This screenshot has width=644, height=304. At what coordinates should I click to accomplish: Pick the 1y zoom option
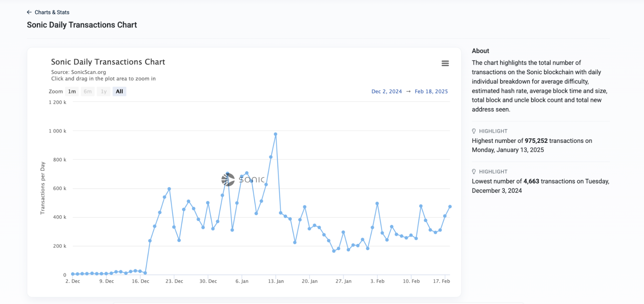(x=103, y=92)
